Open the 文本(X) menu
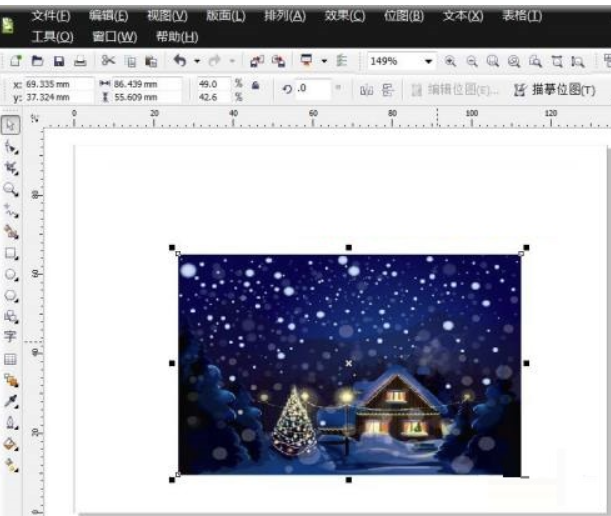The width and height of the screenshot is (611, 516). (x=463, y=16)
